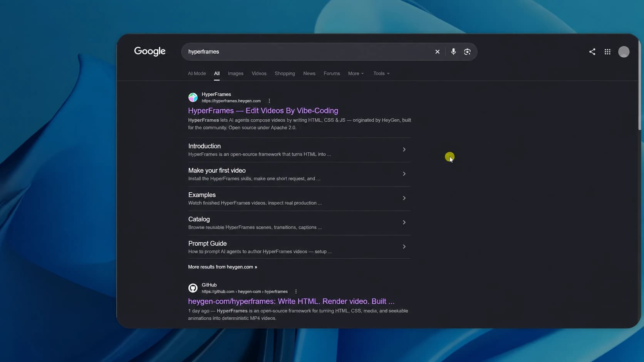Switch to the Images tab

coord(235,73)
